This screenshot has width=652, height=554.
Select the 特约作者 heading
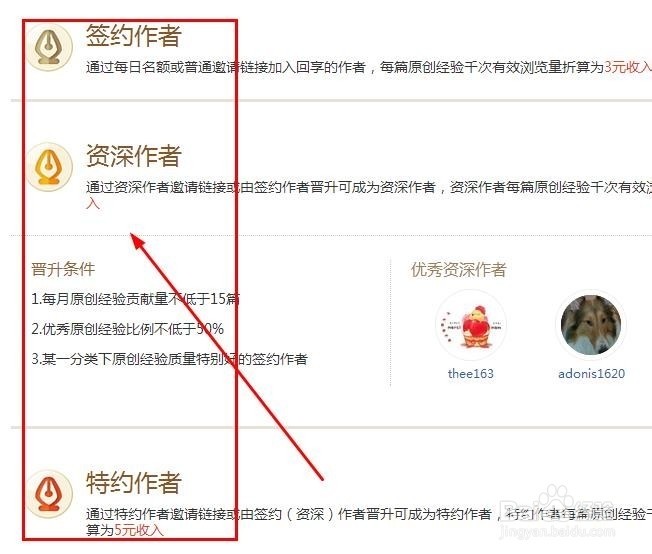tap(133, 482)
